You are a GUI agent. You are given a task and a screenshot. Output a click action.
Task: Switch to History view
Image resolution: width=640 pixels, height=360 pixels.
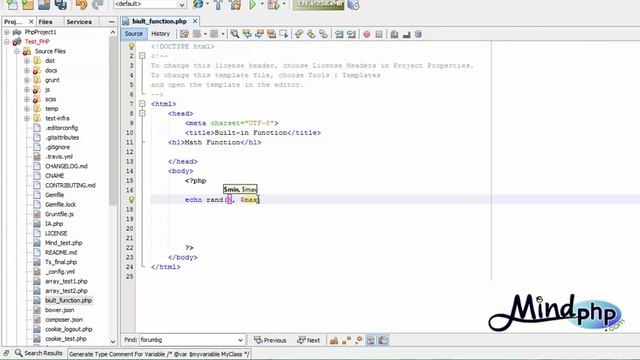click(160, 34)
